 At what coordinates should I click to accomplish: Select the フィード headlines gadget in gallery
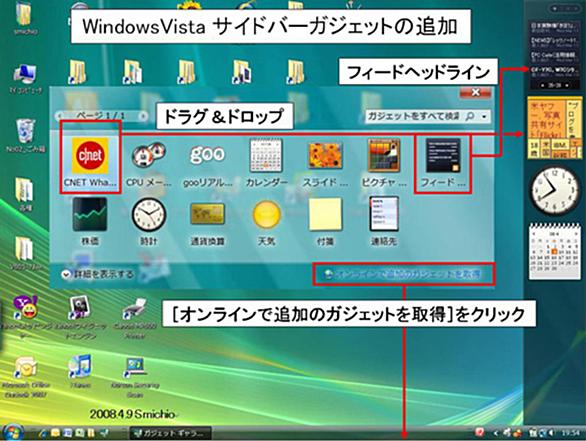tap(443, 163)
